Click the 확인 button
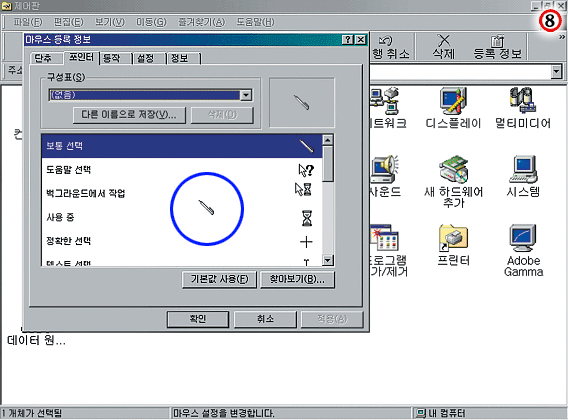Image resolution: width=568 pixels, height=420 pixels. [198, 319]
